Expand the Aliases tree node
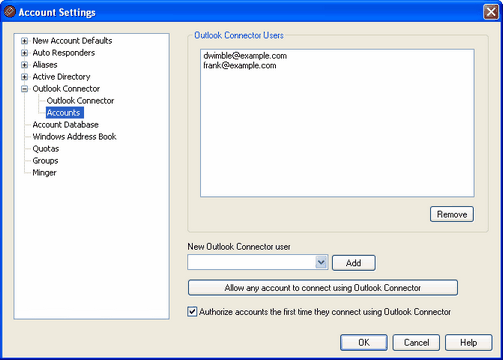503x360 pixels. pyautogui.click(x=24, y=65)
